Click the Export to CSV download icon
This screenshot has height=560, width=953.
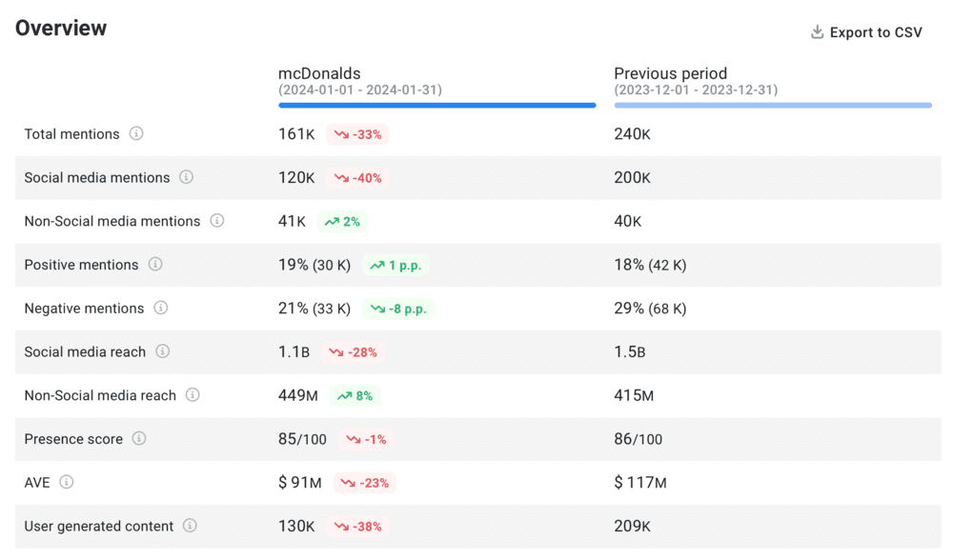click(817, 32)
